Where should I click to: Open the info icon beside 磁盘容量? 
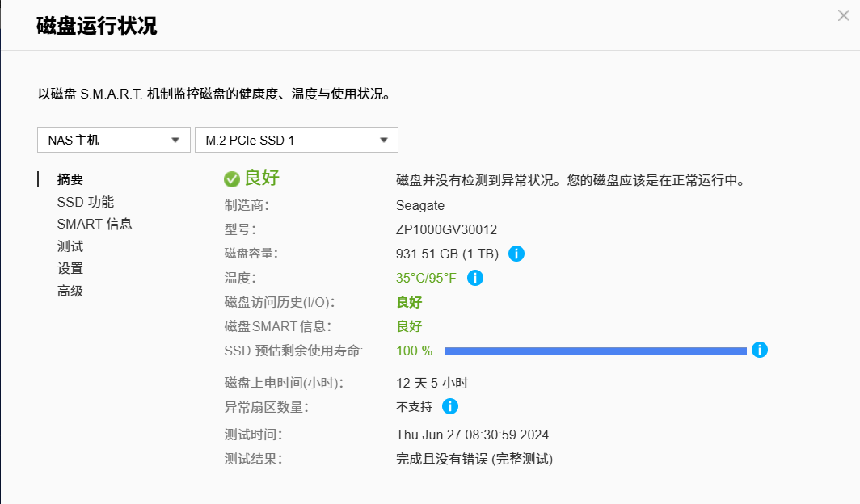(516, 253)
